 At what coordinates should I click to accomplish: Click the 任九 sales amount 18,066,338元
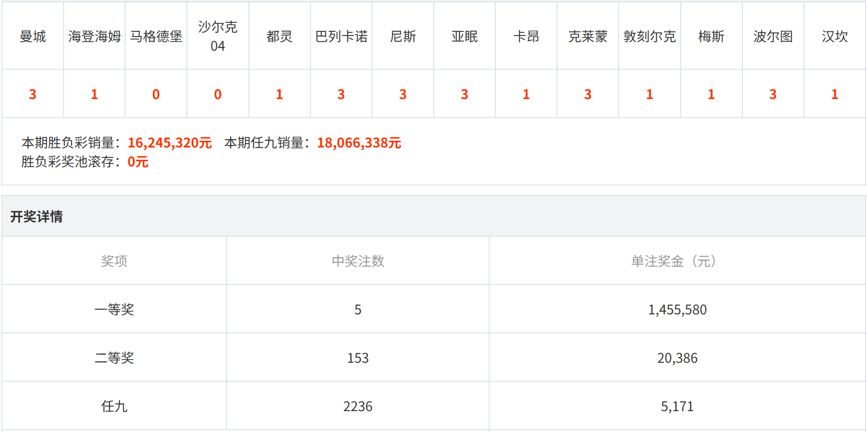359,143
